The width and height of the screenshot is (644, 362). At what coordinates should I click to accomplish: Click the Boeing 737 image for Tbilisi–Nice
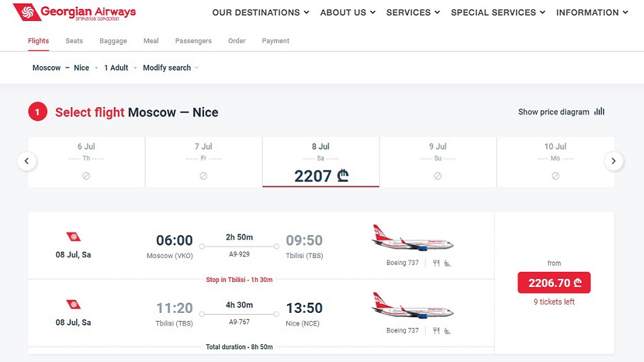412,306
